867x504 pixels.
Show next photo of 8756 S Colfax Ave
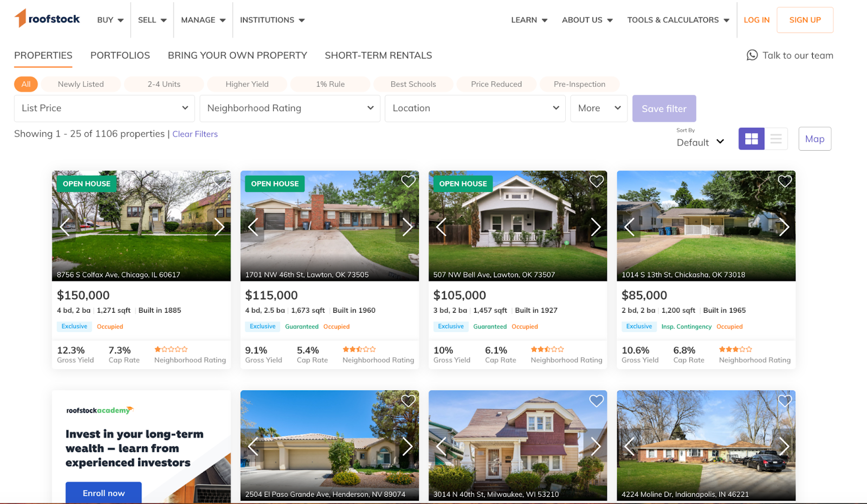(x=219, y=227)
